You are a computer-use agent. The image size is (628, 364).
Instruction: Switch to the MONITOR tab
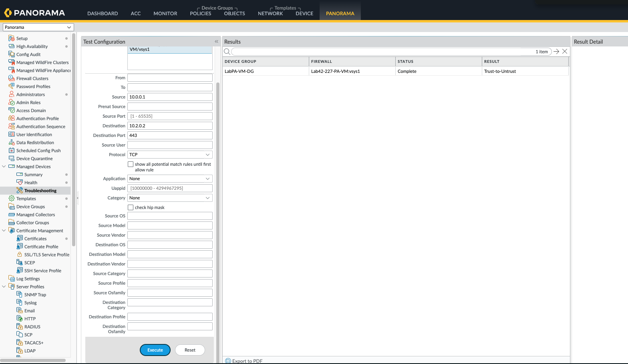pos(165,13)
